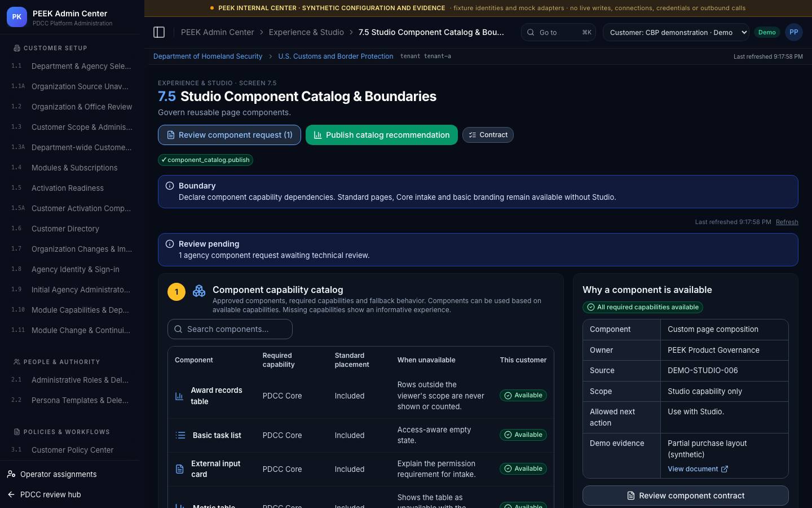
Task: Click the Go to search box
Action: [559, 32]
